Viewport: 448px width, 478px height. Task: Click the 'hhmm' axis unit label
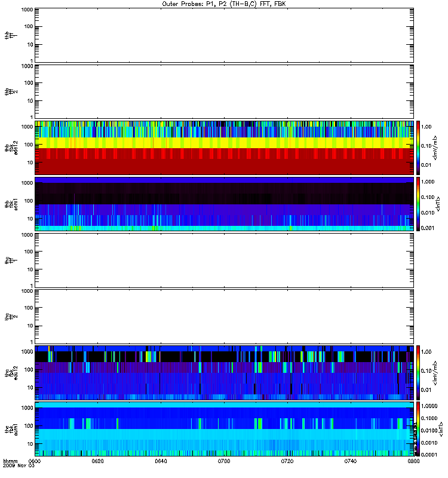pos(10,461)
